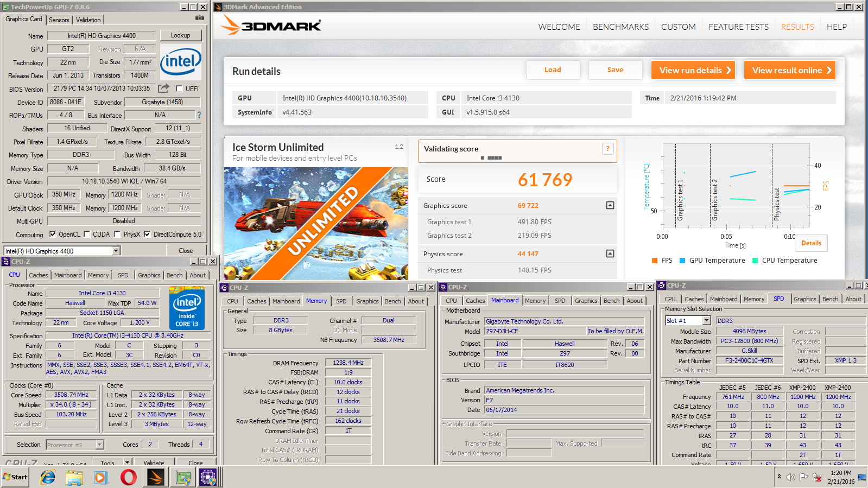Screen dimensions: 868x488
Task: Click the Windows Start button
Action: coord(15,477)
